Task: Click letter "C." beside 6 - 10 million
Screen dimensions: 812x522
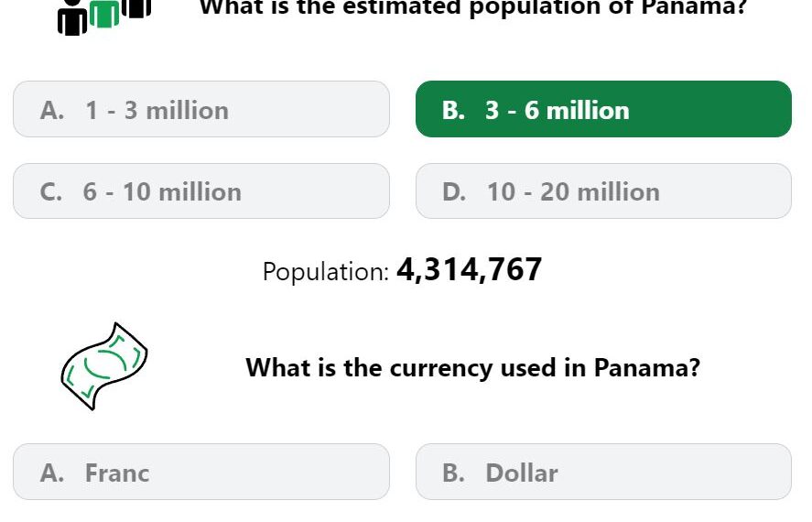Action: point(52,192)
